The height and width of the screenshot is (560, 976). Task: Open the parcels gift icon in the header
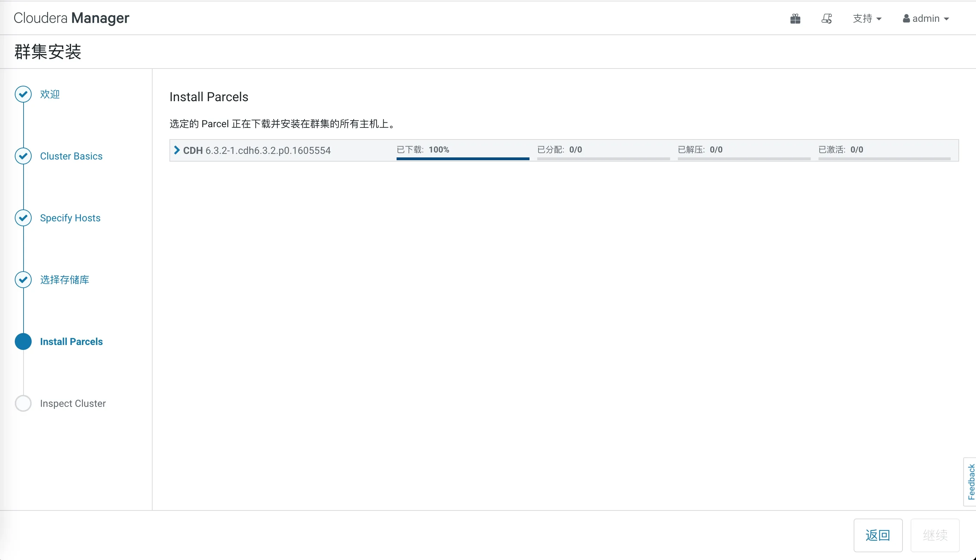point(795,18)
